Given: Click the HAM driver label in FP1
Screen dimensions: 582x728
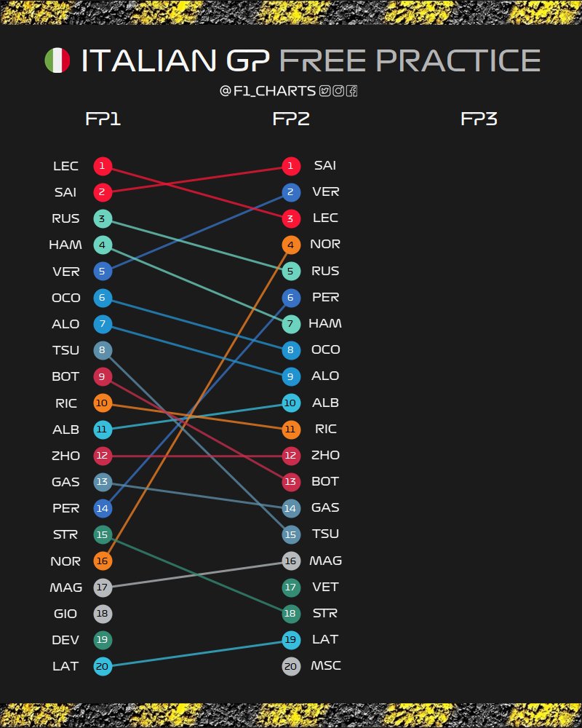Looking at the screenshot, I should pos(65,245).
